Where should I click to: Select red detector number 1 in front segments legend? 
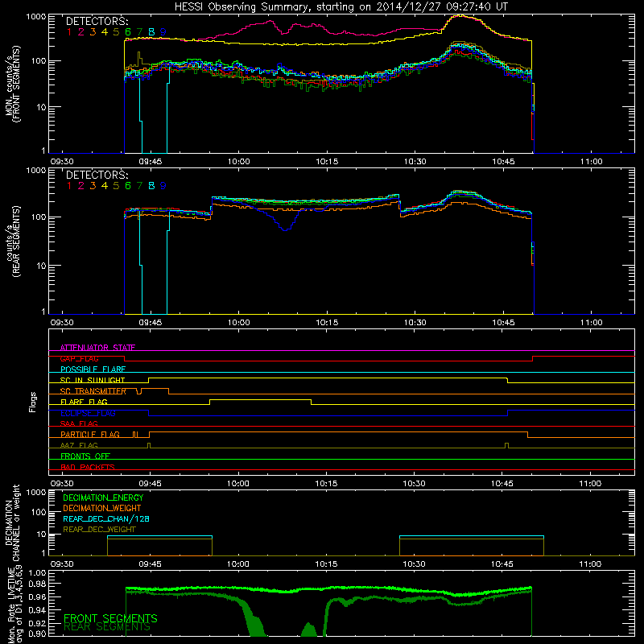[x=69, y=32]
